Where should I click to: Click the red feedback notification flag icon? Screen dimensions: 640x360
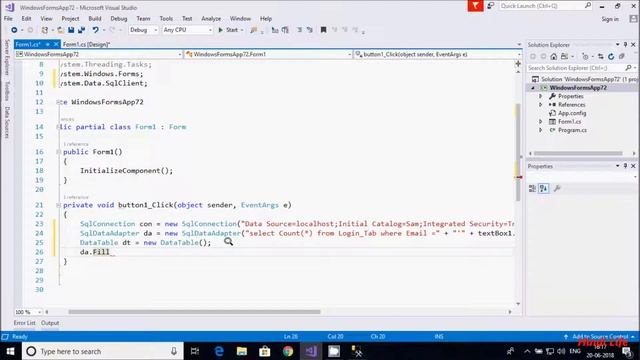pos(476,6)
